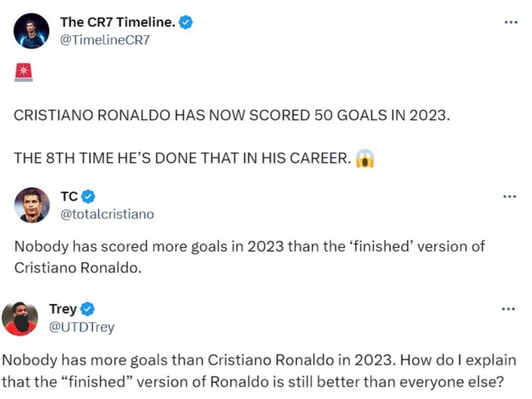Click the TC display name

point(70,196)
